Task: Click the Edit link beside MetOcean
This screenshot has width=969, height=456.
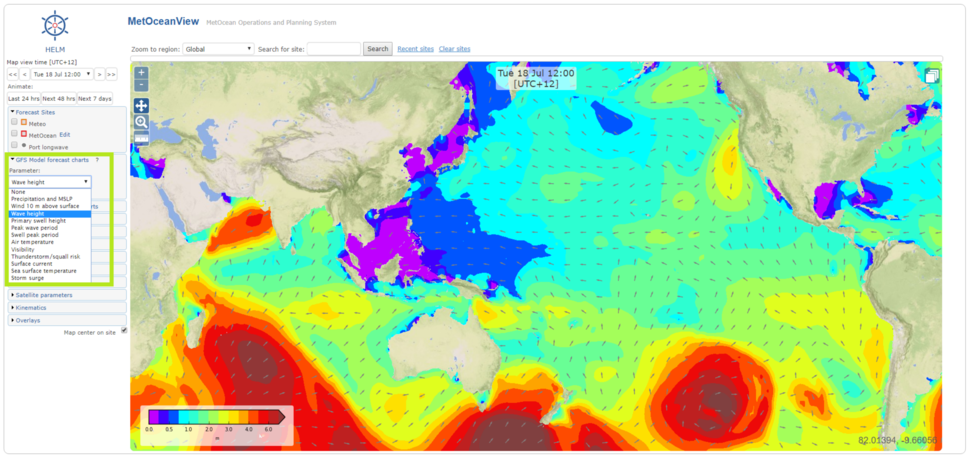Action: 64,134
